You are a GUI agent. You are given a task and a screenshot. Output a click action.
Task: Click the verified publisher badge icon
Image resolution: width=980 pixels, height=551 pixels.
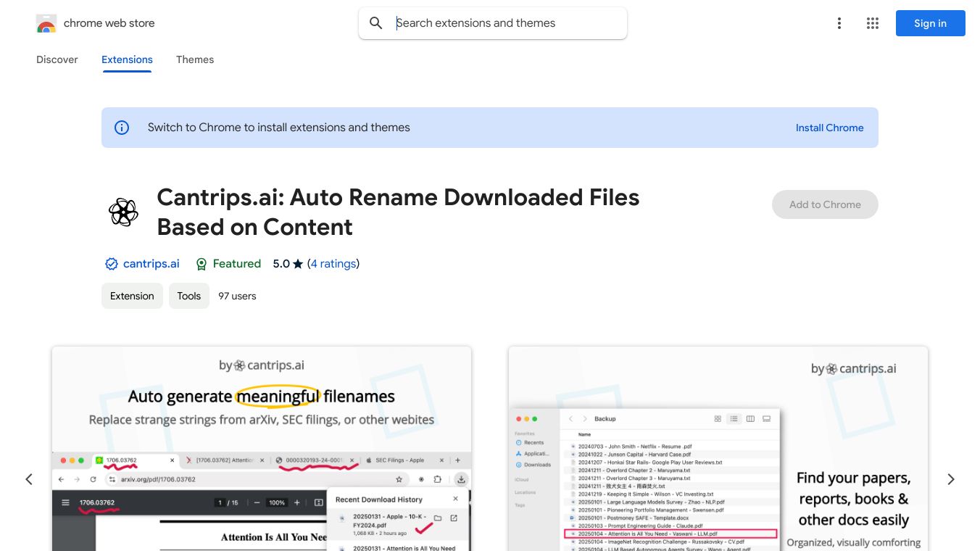tap(112, 264)
